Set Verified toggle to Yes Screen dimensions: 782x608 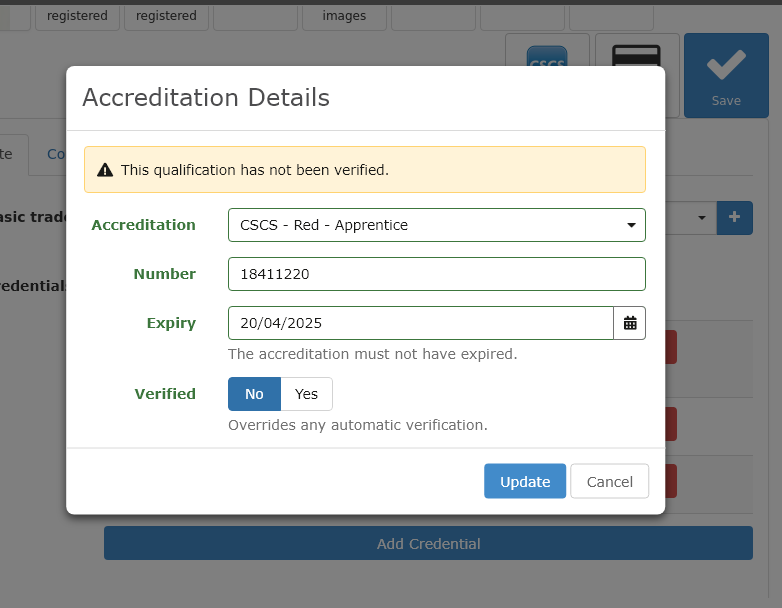tap(306, 394)
